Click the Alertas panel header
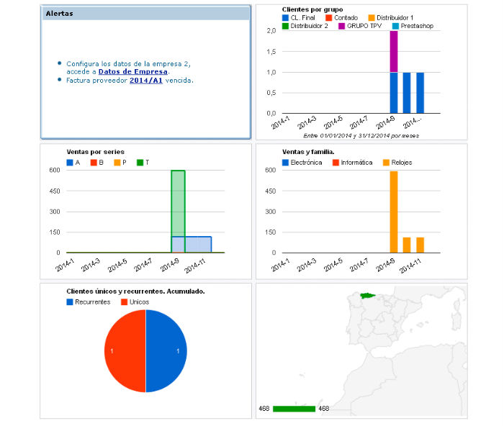This screenshot has height=426, width=504. click(146, 14)
